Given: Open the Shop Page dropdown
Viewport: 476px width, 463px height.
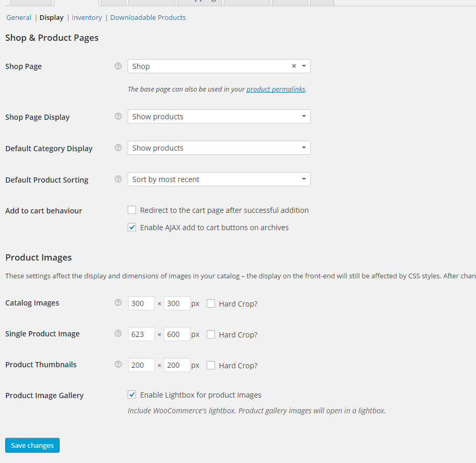Looking at the screenshot, I should coord(219,66).
